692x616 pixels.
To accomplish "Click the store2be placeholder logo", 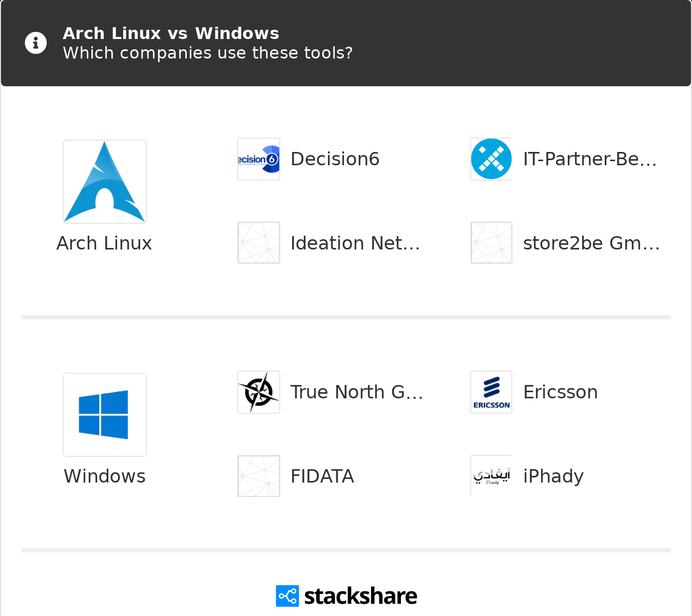I will 491,243.
